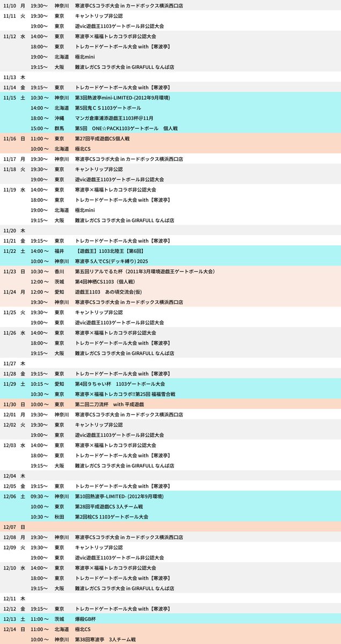This screenshot has width=341, height=644.
Task: Select the date 12/03
Action: click(x=10, y=445)
